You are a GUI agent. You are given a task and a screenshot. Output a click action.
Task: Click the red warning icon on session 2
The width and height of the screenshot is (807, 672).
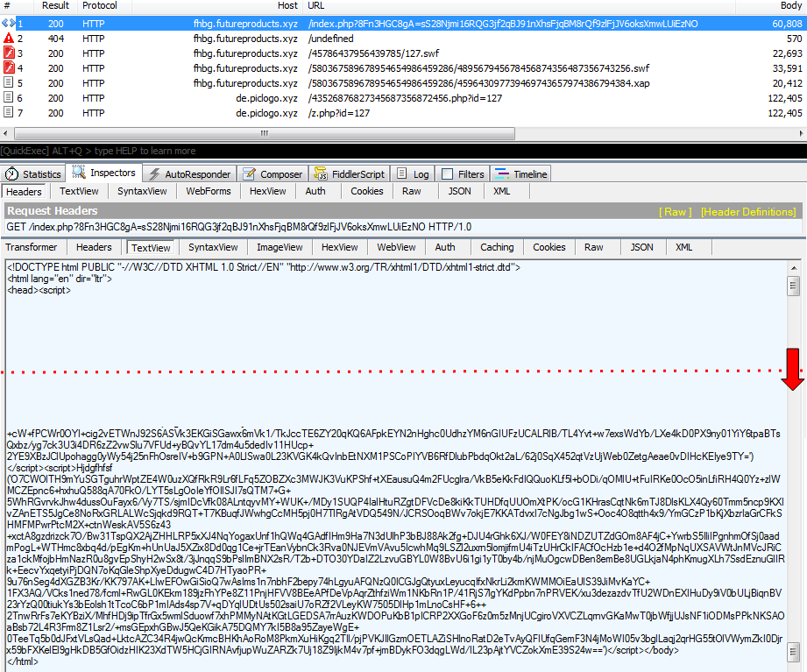[x=8, y=38]
